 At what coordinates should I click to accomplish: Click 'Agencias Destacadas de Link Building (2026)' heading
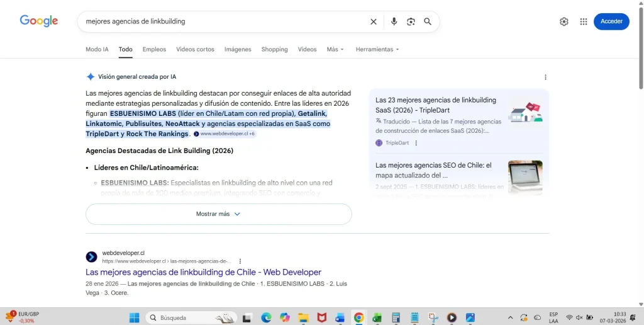tap(159, 151)
